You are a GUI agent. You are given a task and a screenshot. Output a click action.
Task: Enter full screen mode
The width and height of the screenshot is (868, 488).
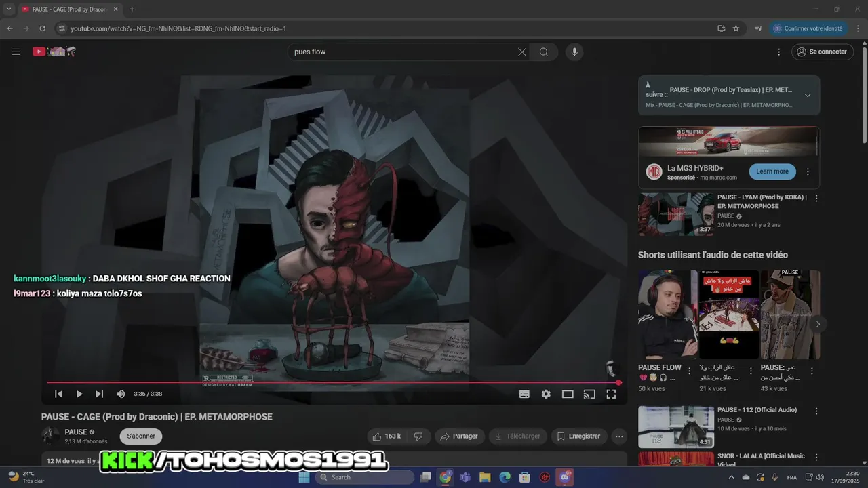(x=611, y=394)
